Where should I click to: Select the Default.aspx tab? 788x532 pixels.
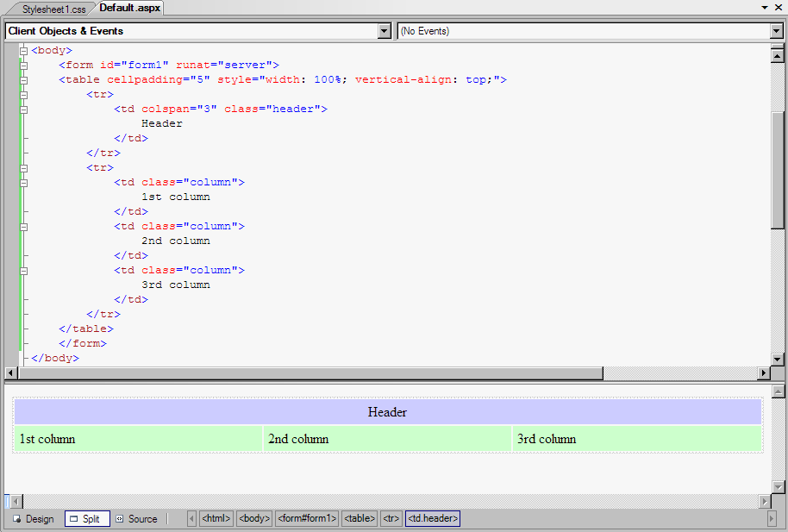(129, 8)
